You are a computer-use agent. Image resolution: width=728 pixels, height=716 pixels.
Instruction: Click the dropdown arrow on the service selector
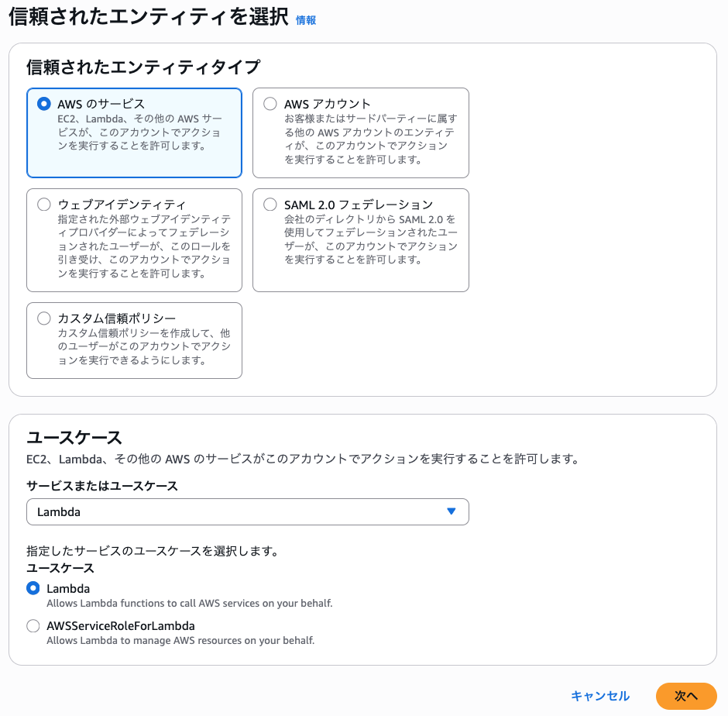click(453, 511)
